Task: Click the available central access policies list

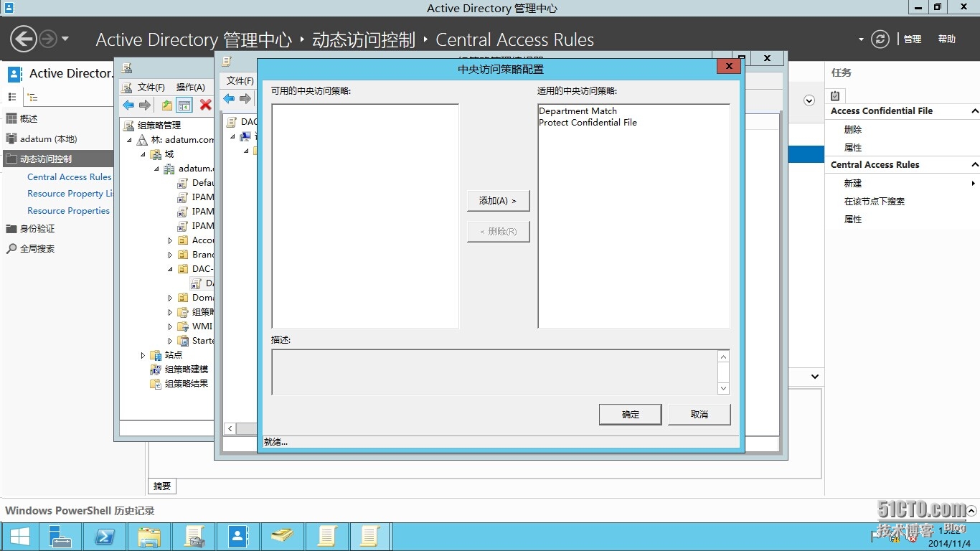Action: point(365,216)
